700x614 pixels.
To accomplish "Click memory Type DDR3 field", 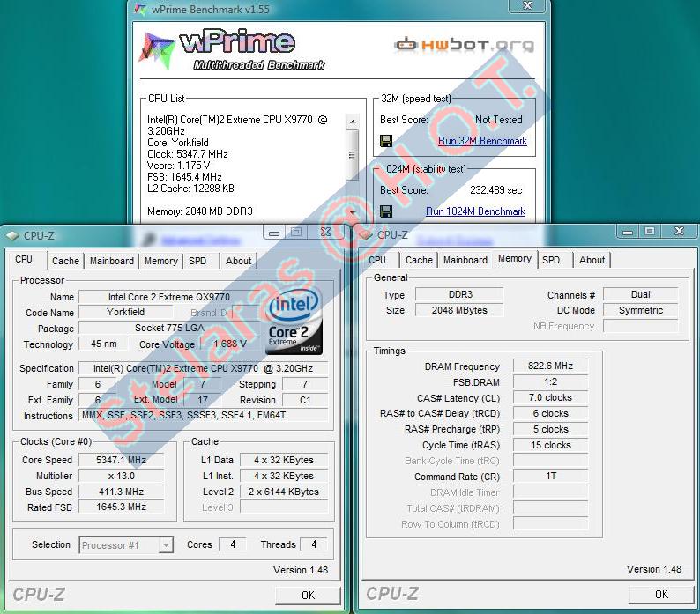I will (x=460, y=294).
